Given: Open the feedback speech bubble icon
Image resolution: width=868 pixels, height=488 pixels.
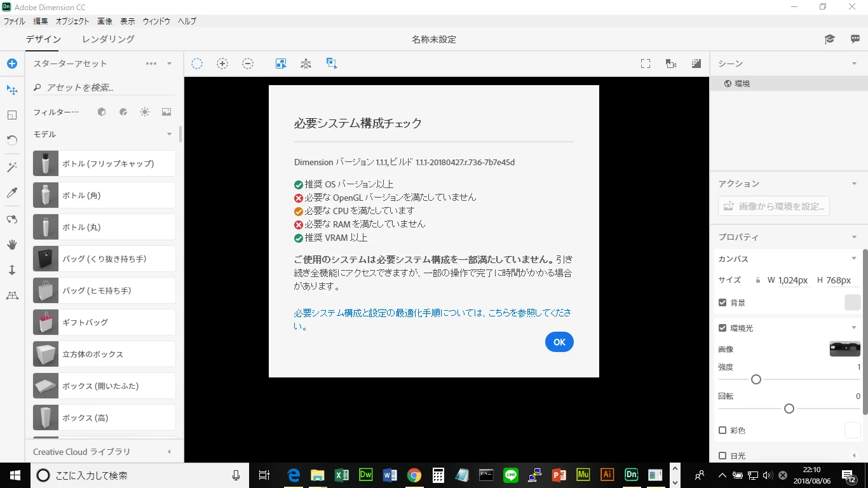Looking at the screenshot, I should point(855,39).
